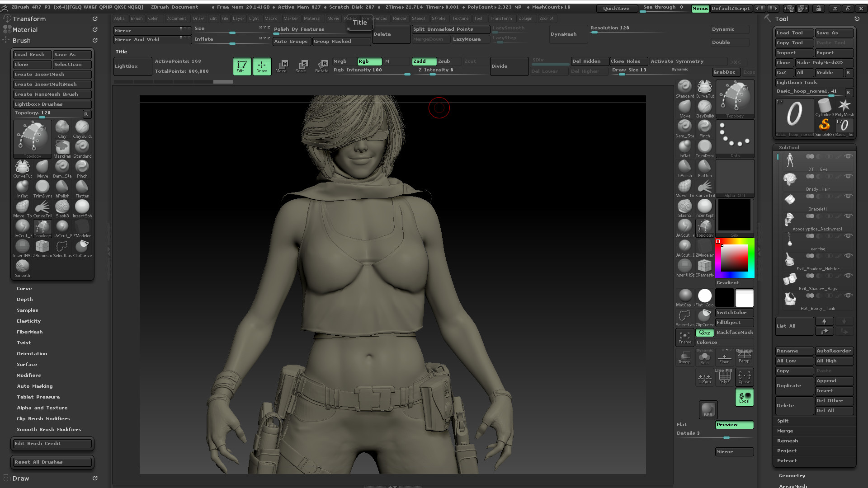The width and height of the screenshot is (868, 488).
Task: Switch to Move transform mode in top shelf
Action: pos(281,66)
